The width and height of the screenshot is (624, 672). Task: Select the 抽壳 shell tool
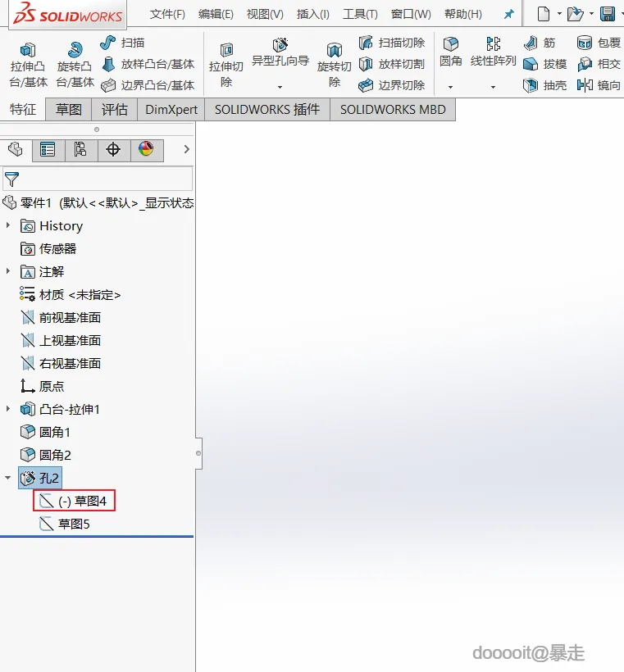tap(545, 85)
